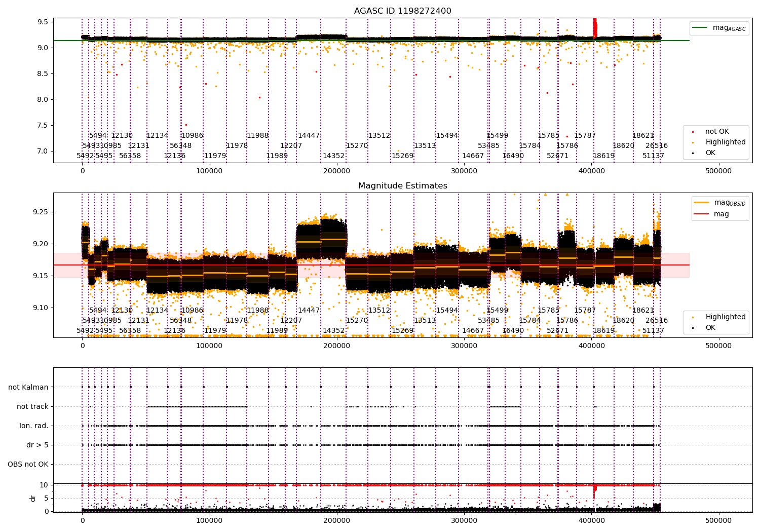
Task: Click OBSID label '12207' in middle panel
Action: point(291,321)
